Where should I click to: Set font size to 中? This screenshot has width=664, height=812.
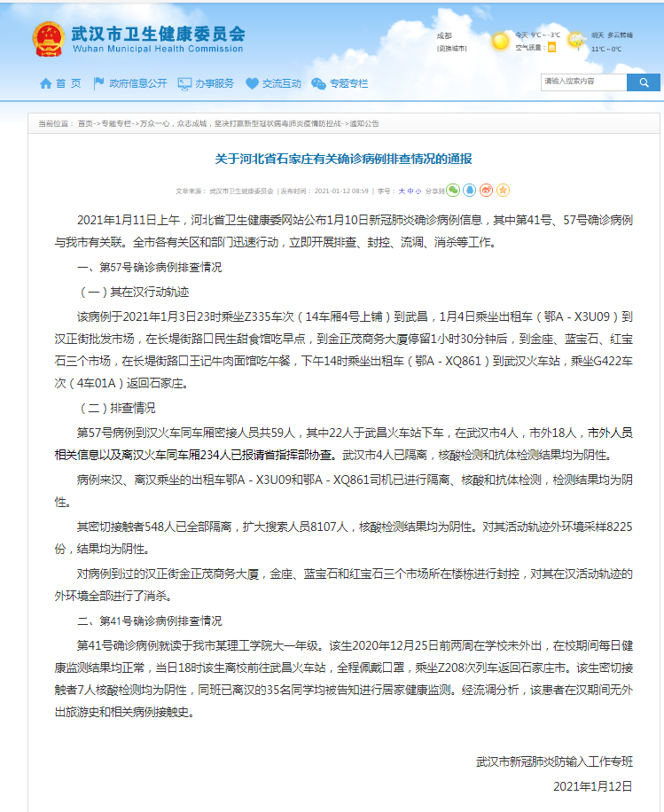410,191
